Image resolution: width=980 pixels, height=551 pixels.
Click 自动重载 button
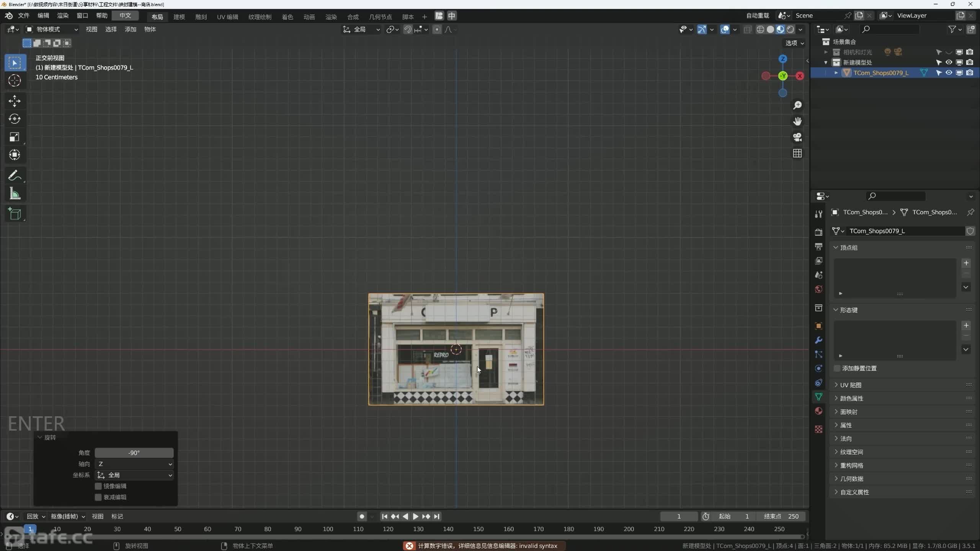pos(758,16)
